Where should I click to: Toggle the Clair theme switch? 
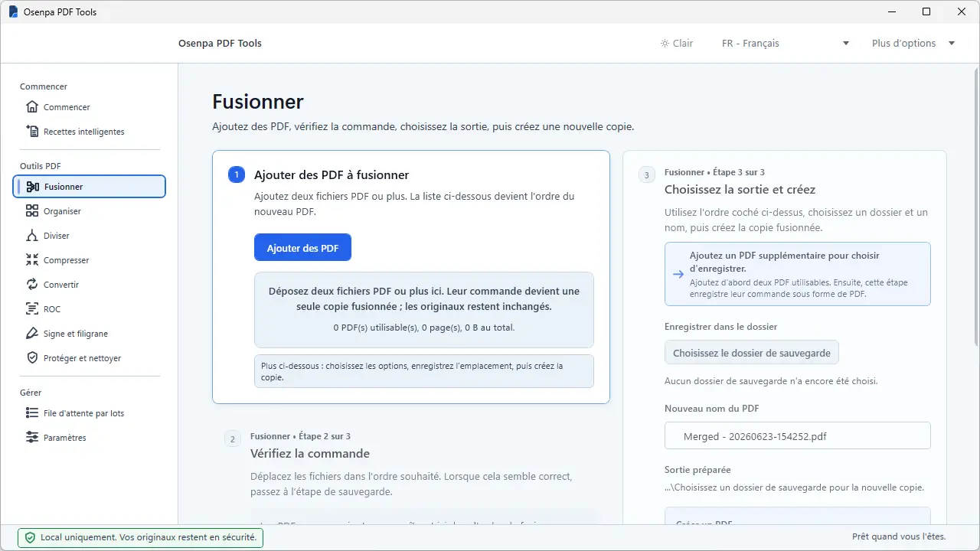(x=677, y=44)
